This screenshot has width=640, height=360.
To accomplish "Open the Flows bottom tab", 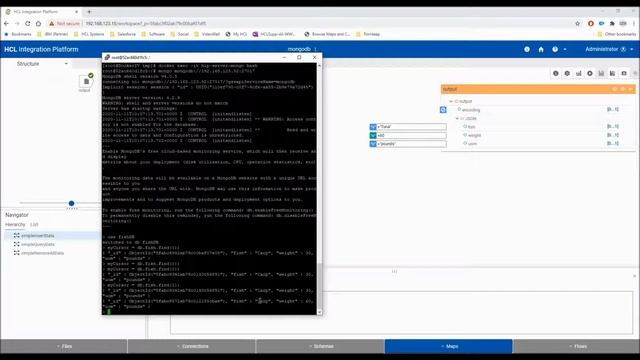I will [577, 346].
